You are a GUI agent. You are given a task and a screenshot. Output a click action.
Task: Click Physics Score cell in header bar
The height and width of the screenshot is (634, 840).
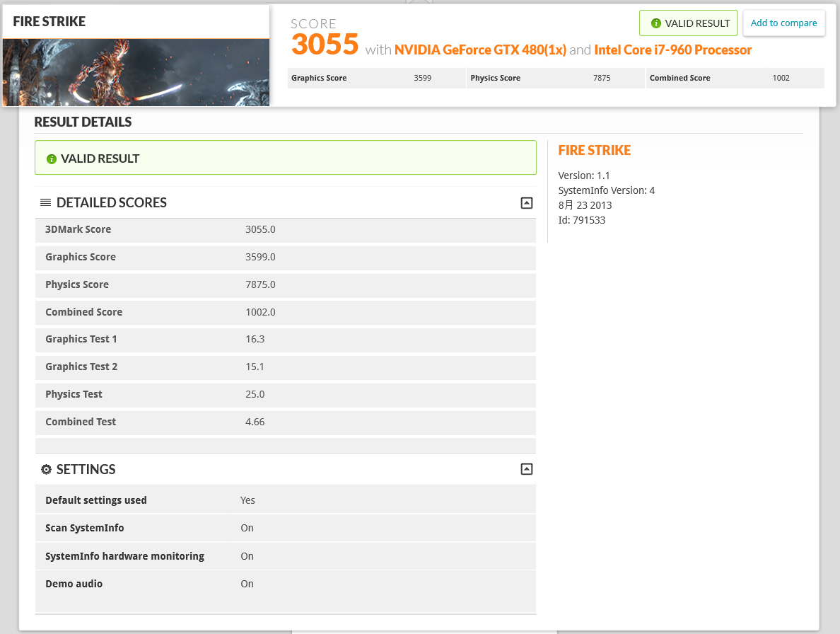pyautogui.click(x=556, y=79)
